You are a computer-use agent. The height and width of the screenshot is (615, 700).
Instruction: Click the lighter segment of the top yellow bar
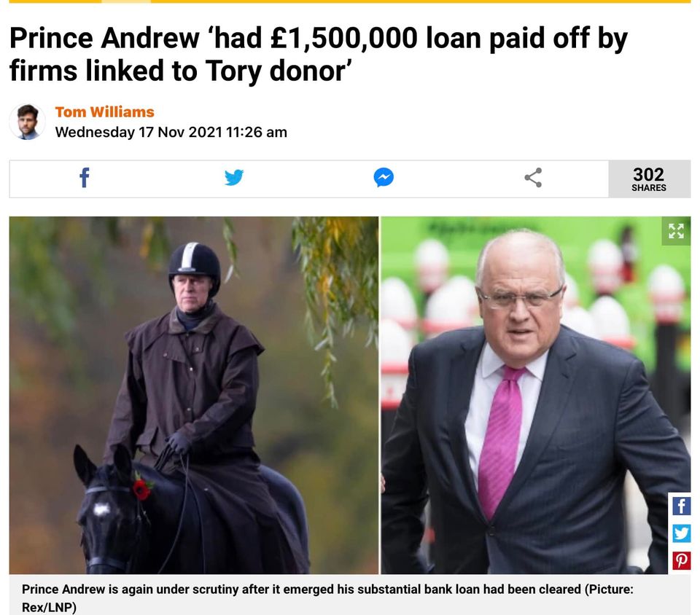126,1
